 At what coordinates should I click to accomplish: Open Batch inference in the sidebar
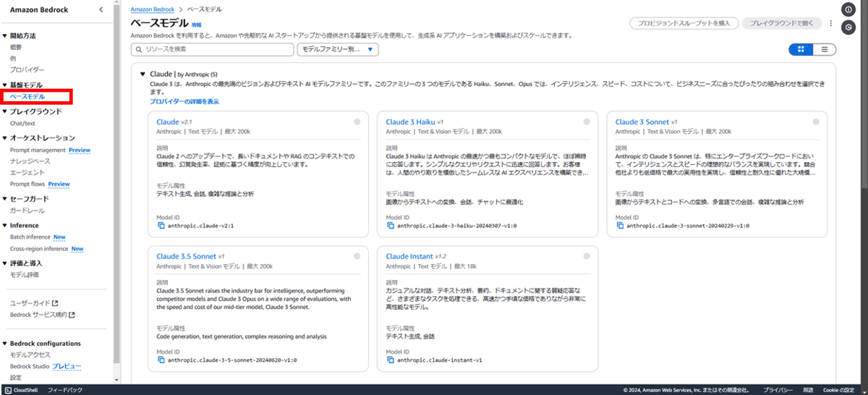tap(30, 237)
